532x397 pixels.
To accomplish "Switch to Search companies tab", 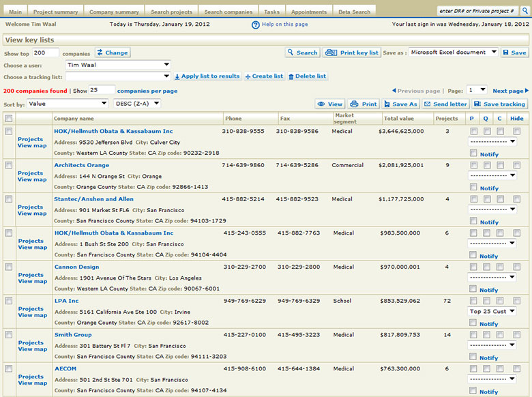I will pos(228,12).
